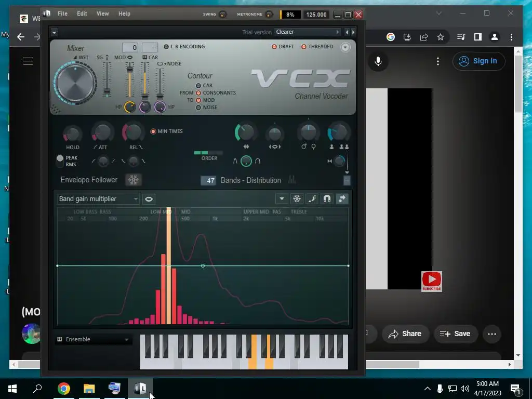Click the bands count field showing 47

pos(208,180)
